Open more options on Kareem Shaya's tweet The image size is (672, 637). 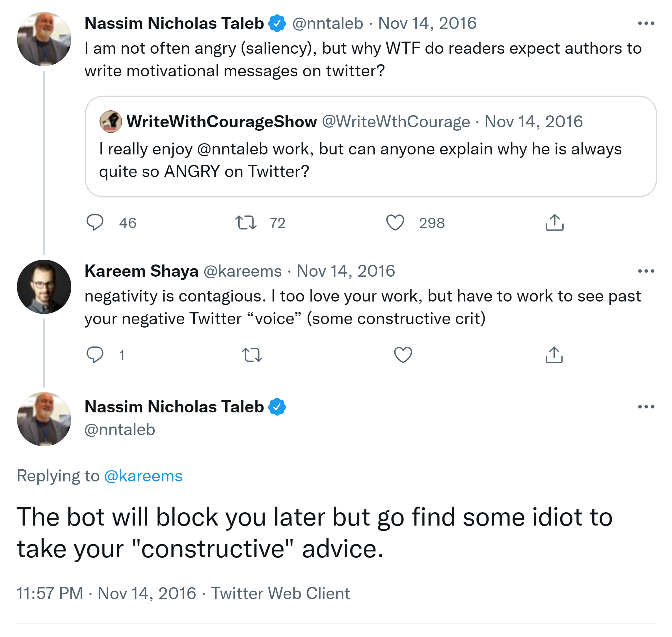click(x=646, y=271)
